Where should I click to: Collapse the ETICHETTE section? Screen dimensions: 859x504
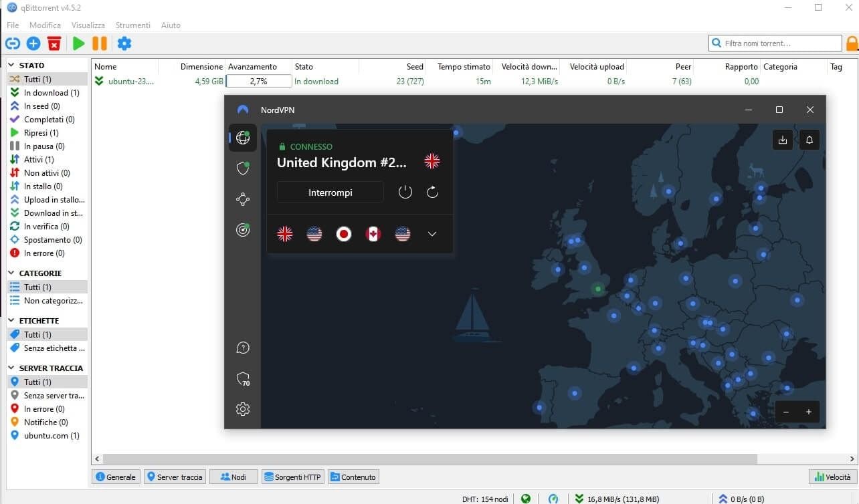(x=12, y=321)
